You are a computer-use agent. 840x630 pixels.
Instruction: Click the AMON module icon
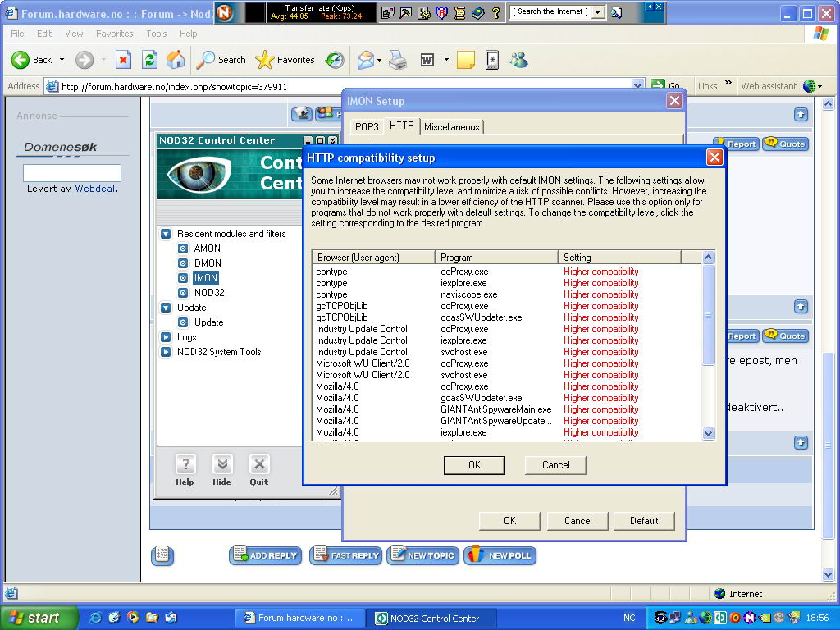[183, 249]
